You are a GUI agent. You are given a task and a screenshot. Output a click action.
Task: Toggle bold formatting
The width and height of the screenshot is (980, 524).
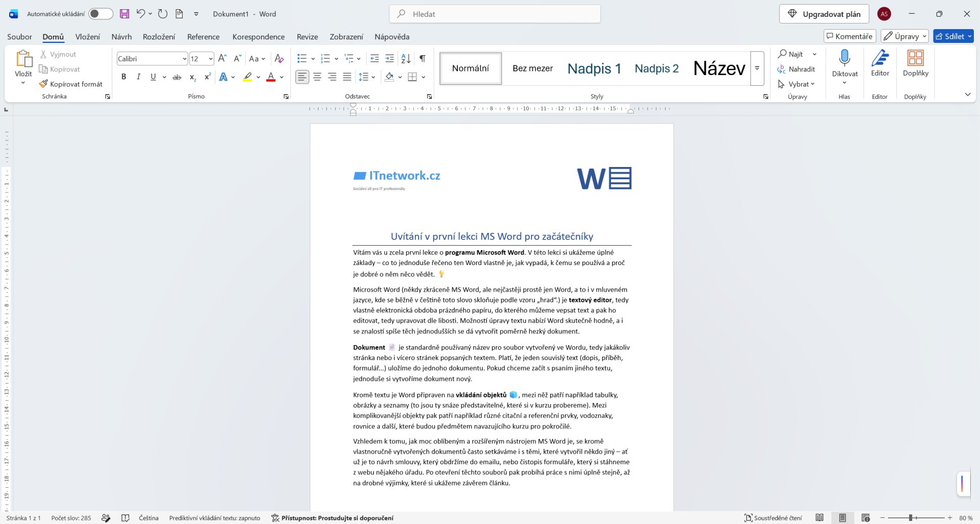pyautogui.click(x=124, y=77)
